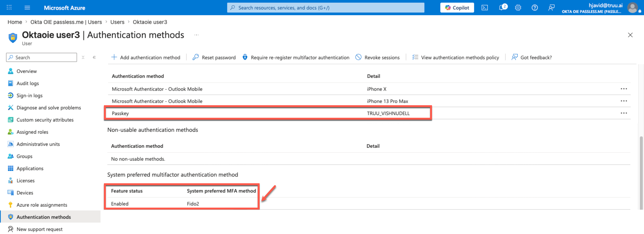The width and height of the screenshot is (644, 234).
Task: Click the Microsoft Azure portal logo text
Action: [x=64, y=8]
